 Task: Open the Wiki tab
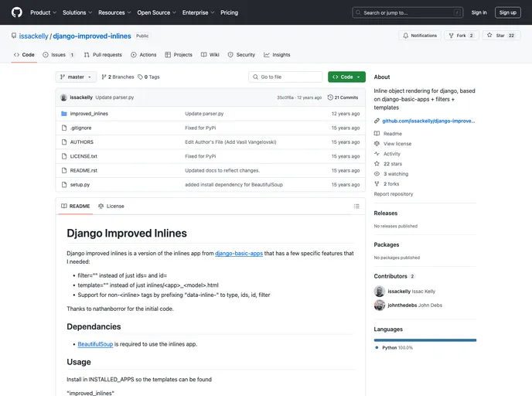tap(210, 55)
